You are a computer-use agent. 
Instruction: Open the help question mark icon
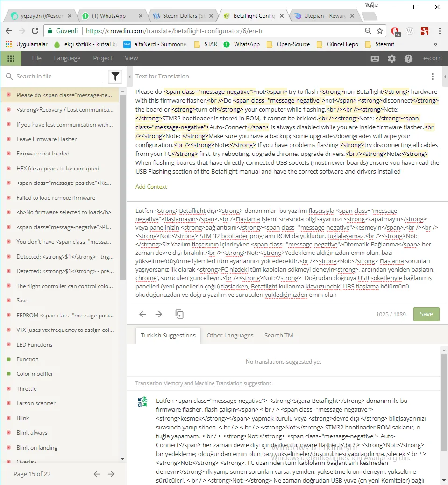click(408, 58)
